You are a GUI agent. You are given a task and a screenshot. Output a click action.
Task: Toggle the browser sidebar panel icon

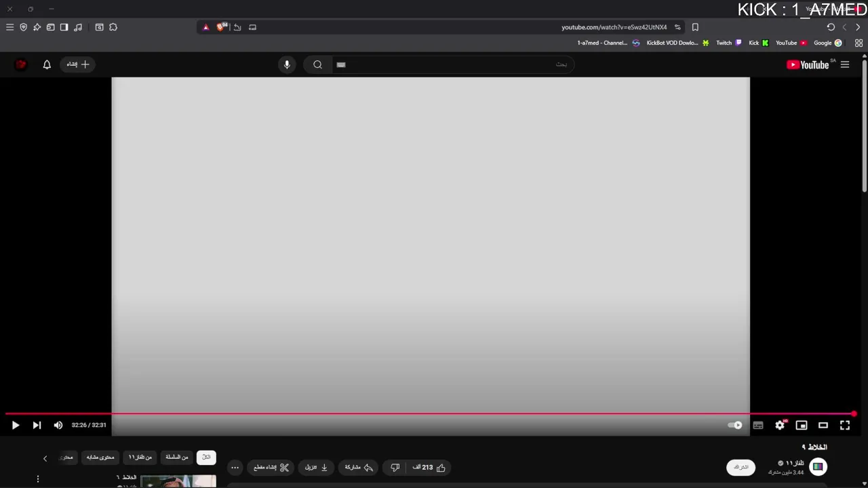64,27
